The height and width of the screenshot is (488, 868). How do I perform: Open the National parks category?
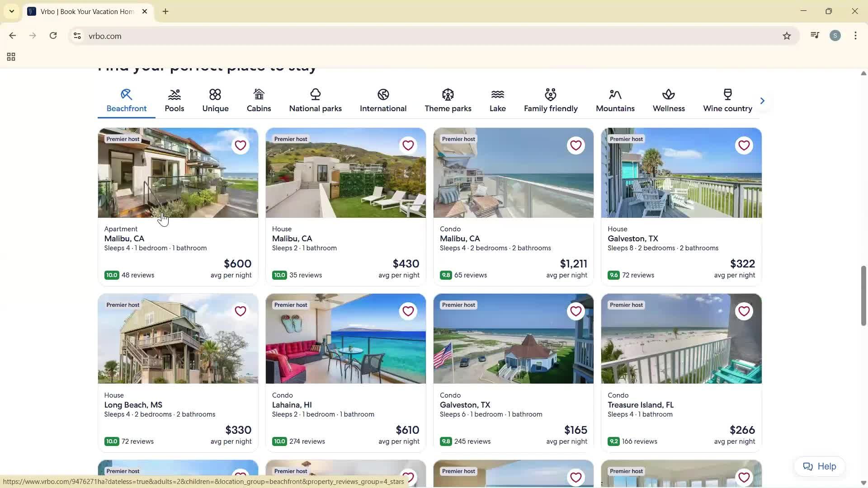coord(316,99)
